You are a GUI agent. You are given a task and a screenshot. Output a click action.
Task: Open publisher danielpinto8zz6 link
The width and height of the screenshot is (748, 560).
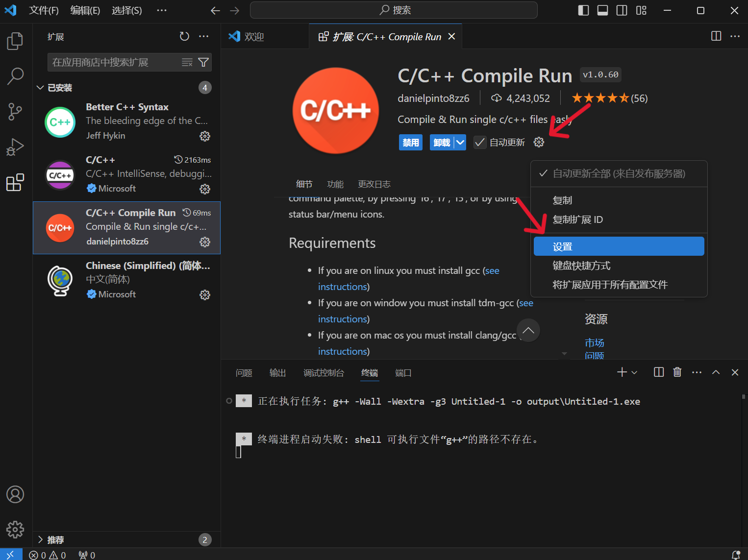[x=433, y=98]
